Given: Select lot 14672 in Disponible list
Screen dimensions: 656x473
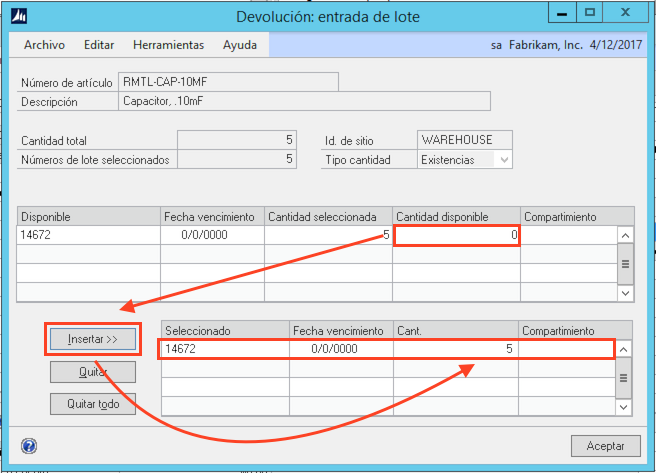Looking at the screenshot, I should coord(88,235).
